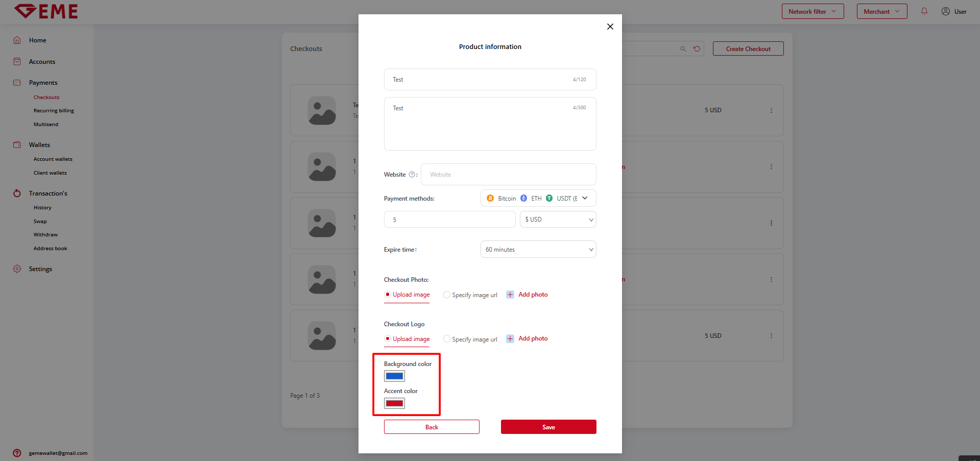The image size is (980, 461).
Task: Click the Back button
Action: [x=432, y=427]
